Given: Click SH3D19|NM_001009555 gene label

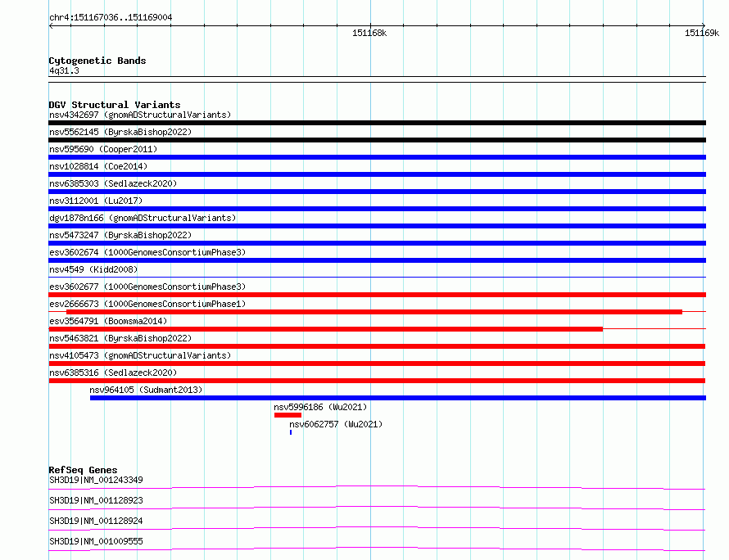Looking at the screenshot, I should [x=96, y=541].
